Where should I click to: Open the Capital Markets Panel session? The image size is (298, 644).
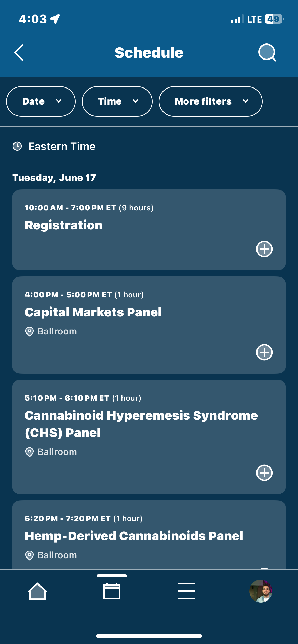point(149,325)
